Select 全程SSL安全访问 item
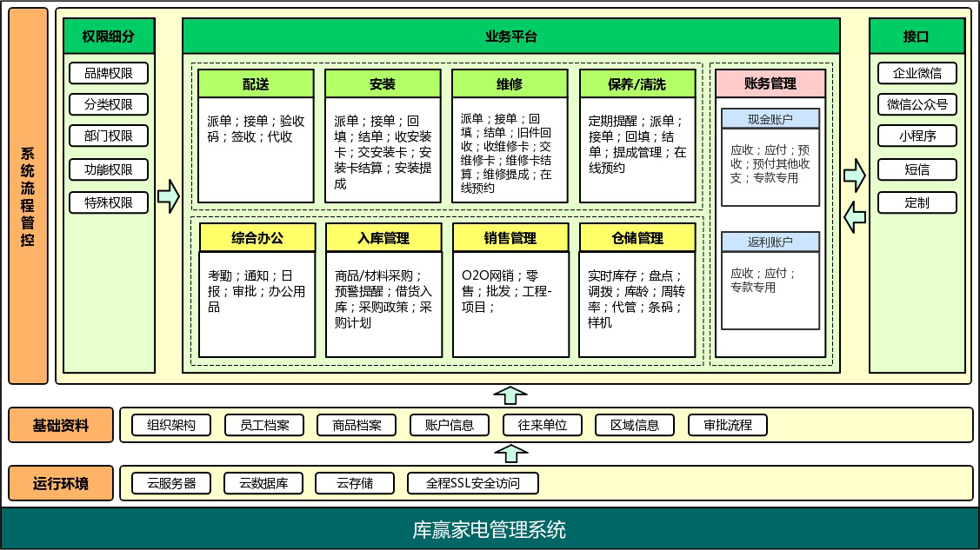The height and width of the screenshot is (550, 980). [x=471, y=483]
